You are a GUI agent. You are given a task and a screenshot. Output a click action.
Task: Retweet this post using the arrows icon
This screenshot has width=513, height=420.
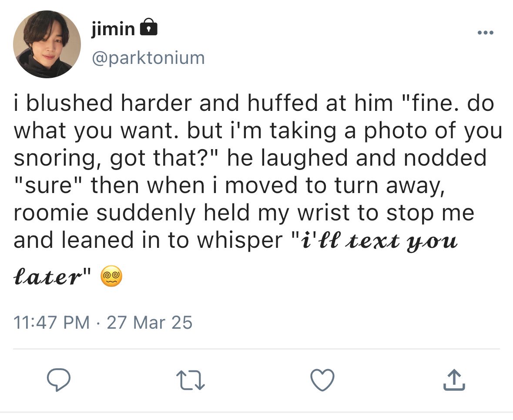[191, 380]
